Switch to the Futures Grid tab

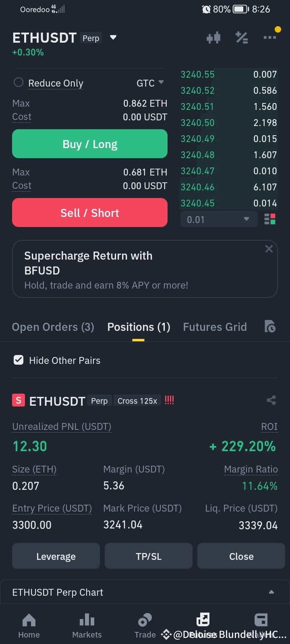click(x=215, y=327)
